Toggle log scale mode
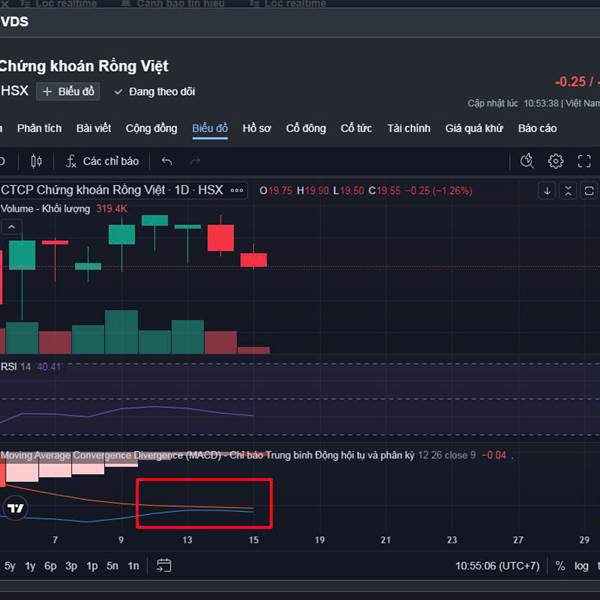 click(581, 566)
